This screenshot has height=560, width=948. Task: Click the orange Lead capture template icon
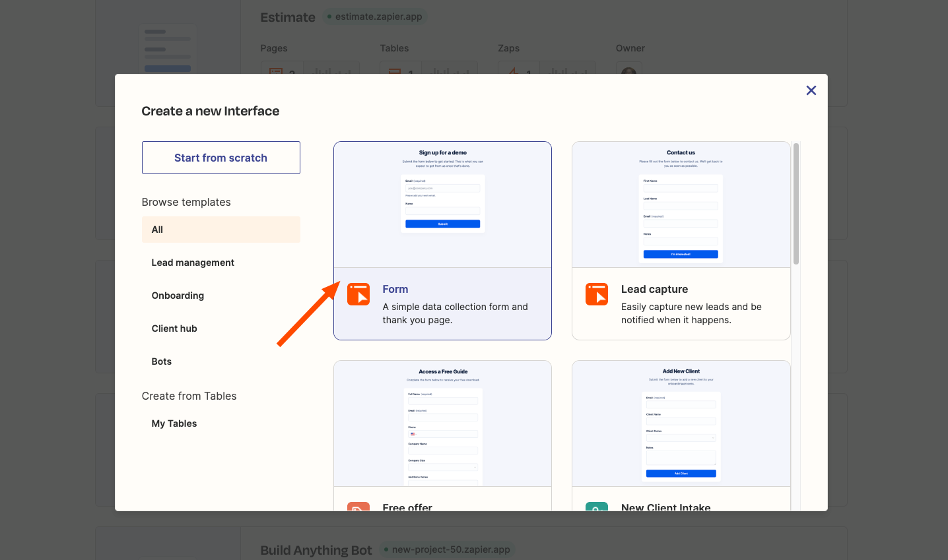tap(597, 294)
